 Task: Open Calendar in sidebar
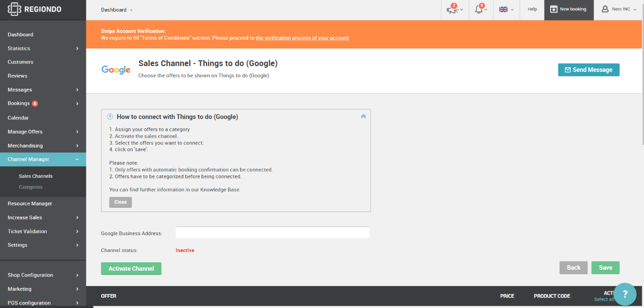click(18, 118)
